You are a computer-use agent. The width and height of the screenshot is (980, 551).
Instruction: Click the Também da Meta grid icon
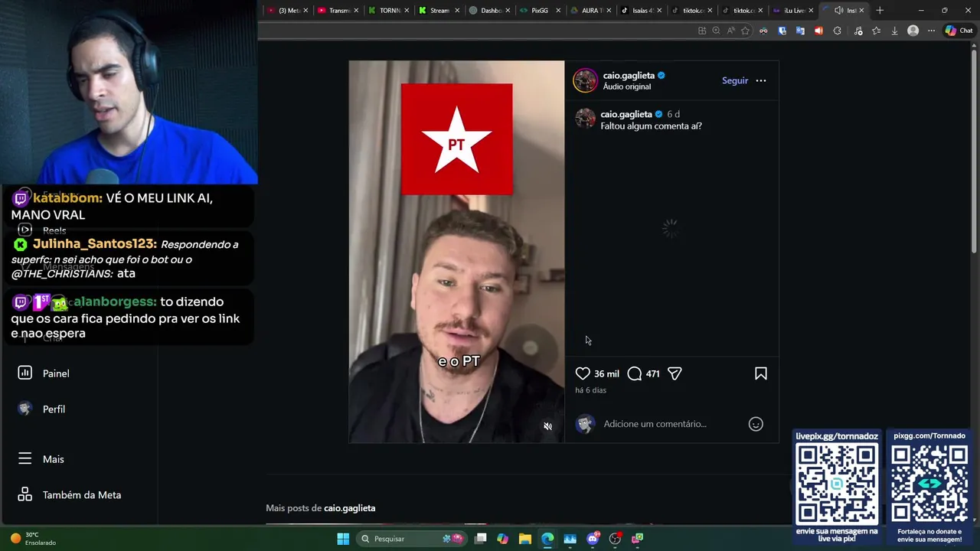coord(25,494)
